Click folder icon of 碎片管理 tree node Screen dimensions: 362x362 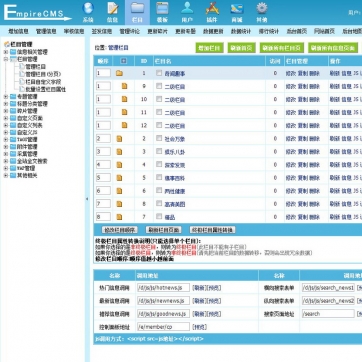coord(13,111)
